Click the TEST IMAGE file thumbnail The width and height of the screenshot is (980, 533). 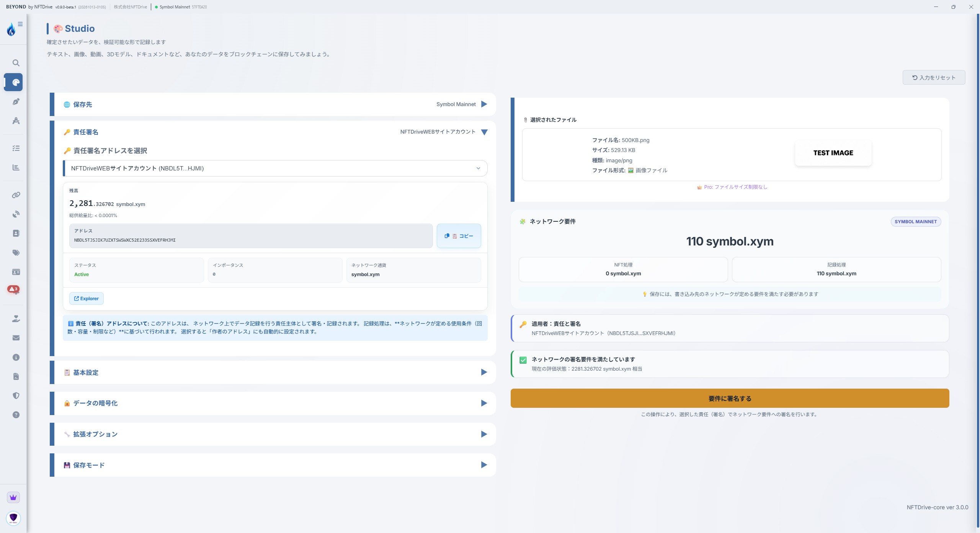pyautogui.click(x=833, y=153)
